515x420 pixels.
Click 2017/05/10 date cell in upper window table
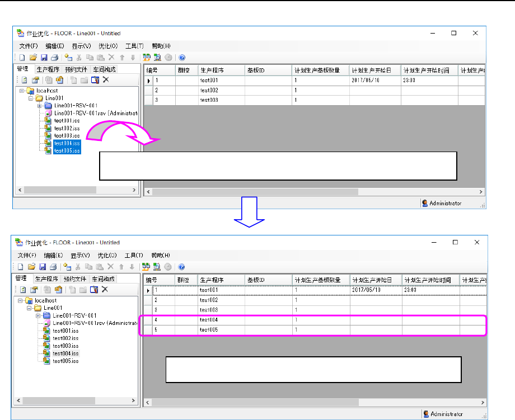375,81
